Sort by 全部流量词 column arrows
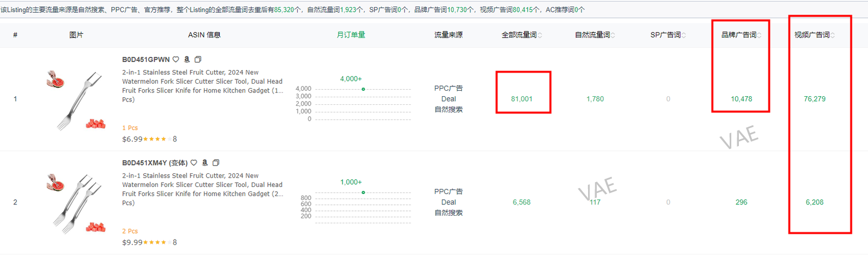Image resolution: width=868 pixels, height=257 pixels. pyautogui.click(x=540, y=35)
